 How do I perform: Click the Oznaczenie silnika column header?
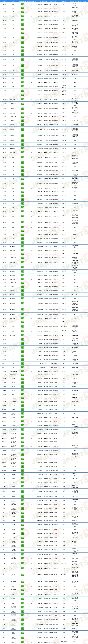tap(75, 1)
